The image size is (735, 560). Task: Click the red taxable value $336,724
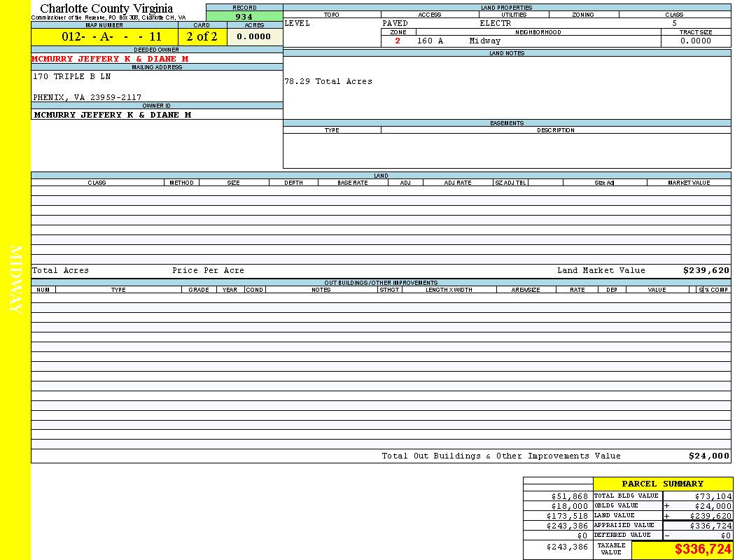pos(703,549)
